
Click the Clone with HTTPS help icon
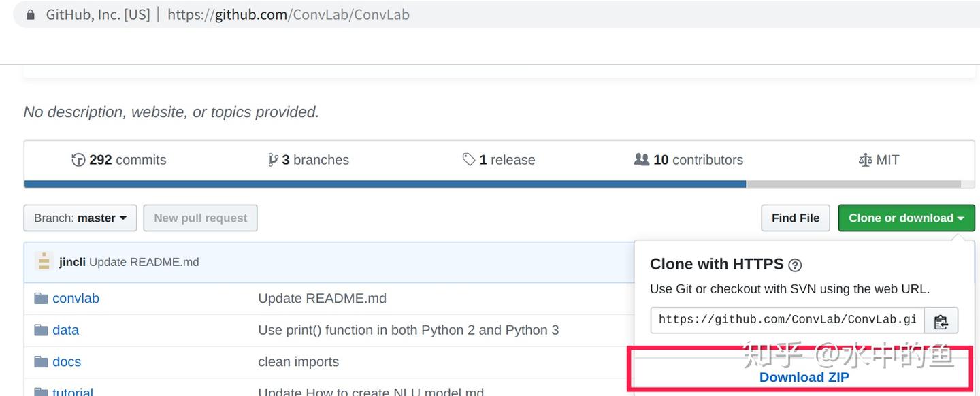point(794,265)
